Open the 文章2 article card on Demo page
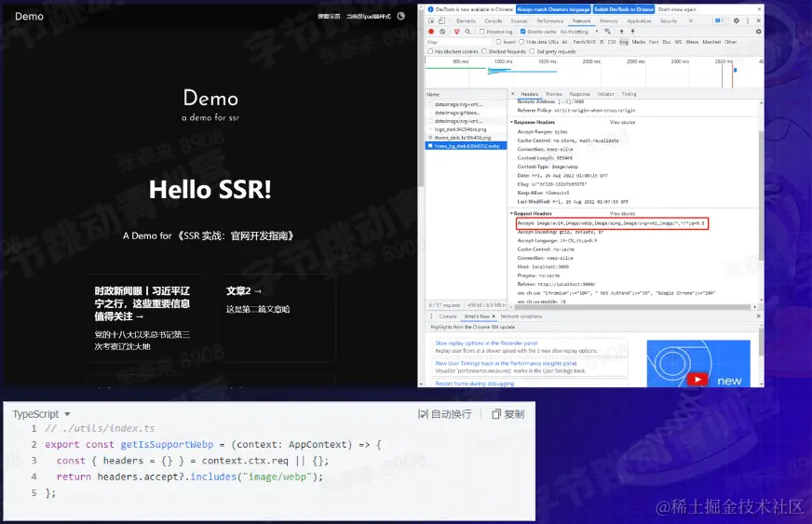Screen dimensions: 812x524 pyautogui.click(x=277, y=316)
